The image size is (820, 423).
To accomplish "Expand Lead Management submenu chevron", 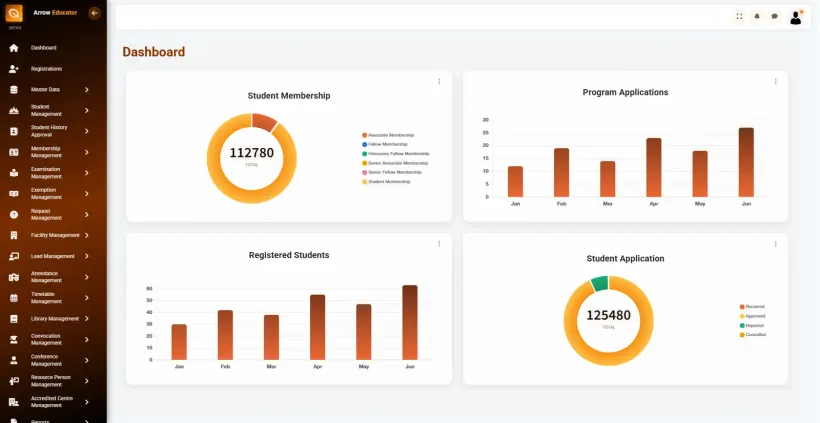I will click(87, 256).
